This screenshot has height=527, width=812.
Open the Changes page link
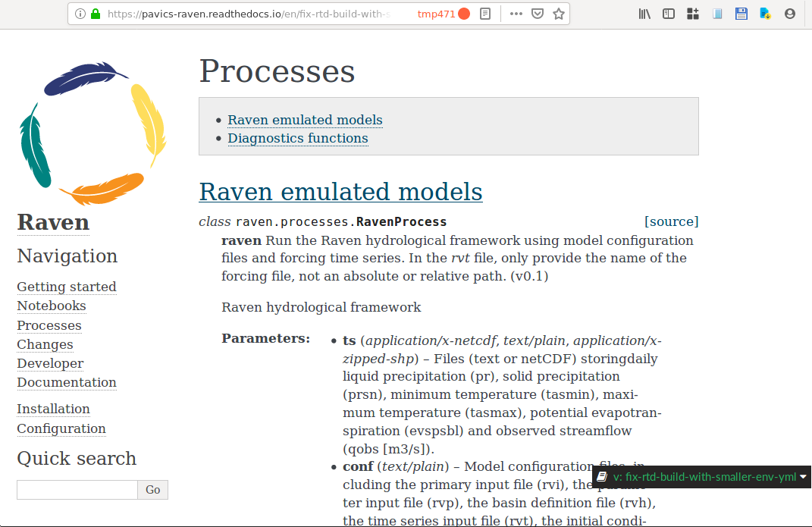pos(45,345)
